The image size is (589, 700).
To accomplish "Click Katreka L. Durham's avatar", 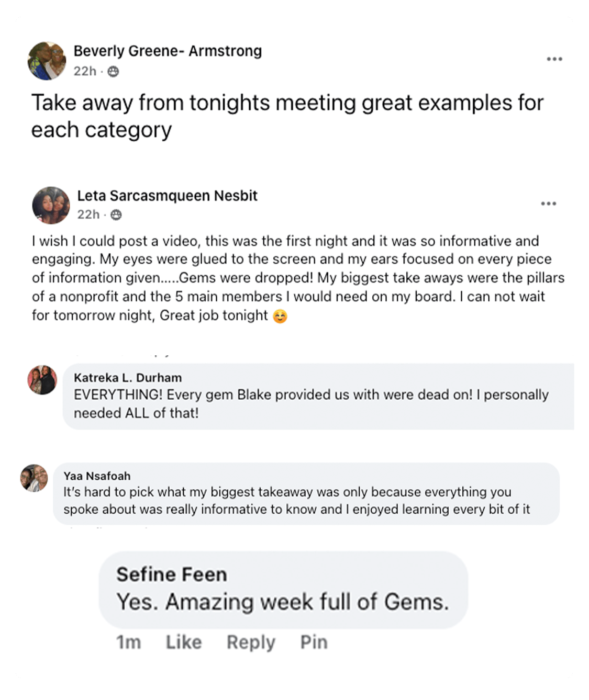I will click(x=42, y=380).
